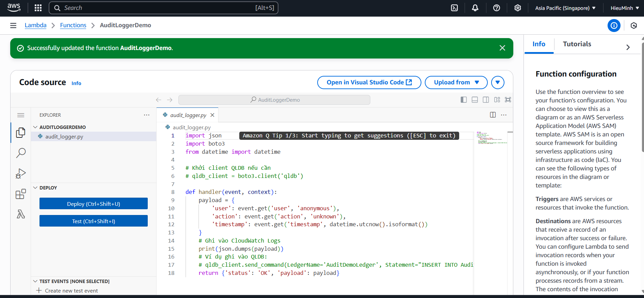Viewport: 644px width, 298px height.
Task: Switch to the Info help tab
Action: pyautogui.click(x=539, y=44)
